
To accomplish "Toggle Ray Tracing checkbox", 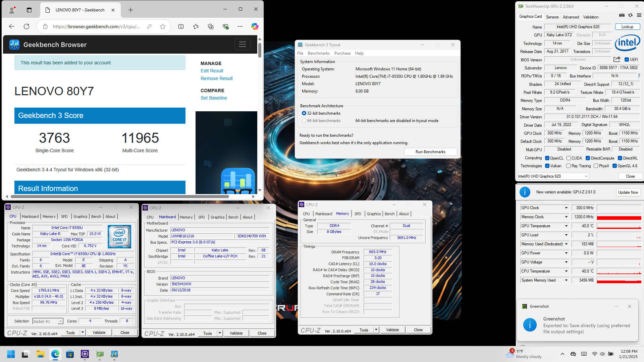I will point(568,166).
